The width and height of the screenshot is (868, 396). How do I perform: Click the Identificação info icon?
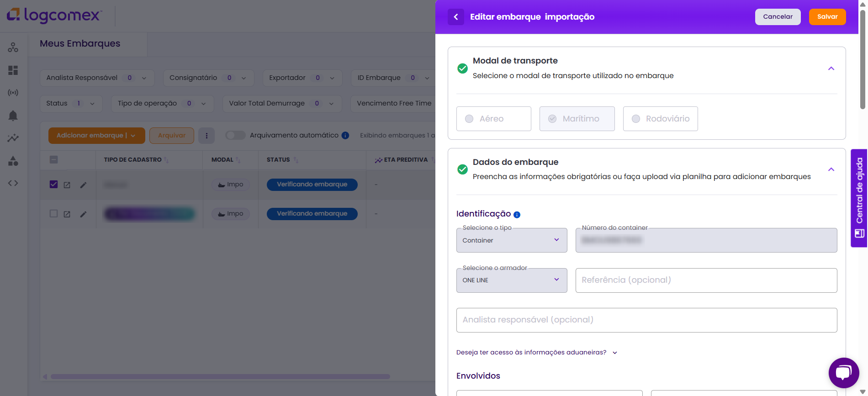[517, 215]
